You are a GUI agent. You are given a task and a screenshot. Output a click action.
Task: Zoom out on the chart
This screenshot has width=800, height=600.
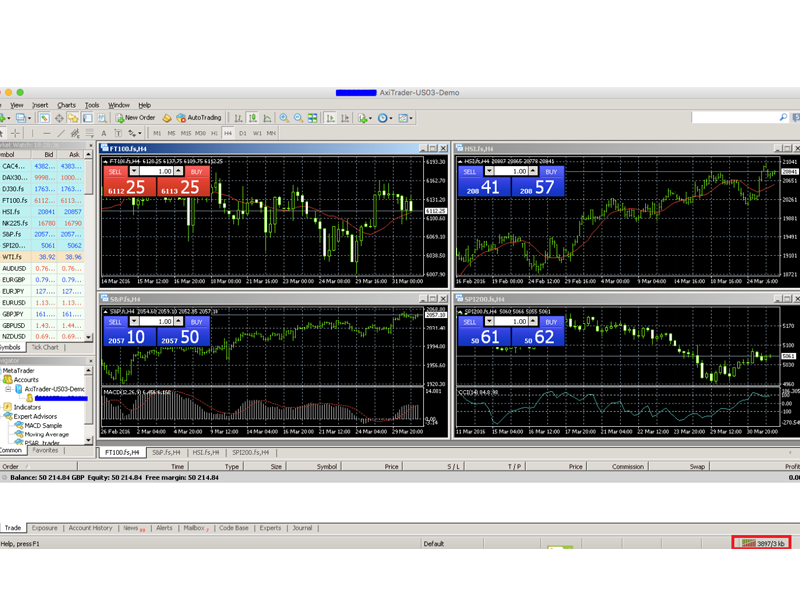pyautogui.click(x=298, y=118)
